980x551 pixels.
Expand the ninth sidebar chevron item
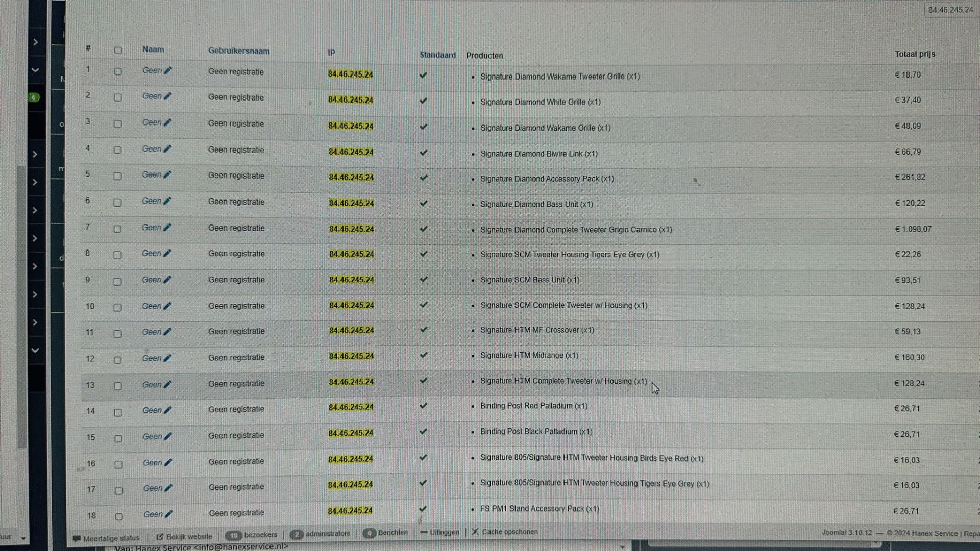[x=35, y=322]
